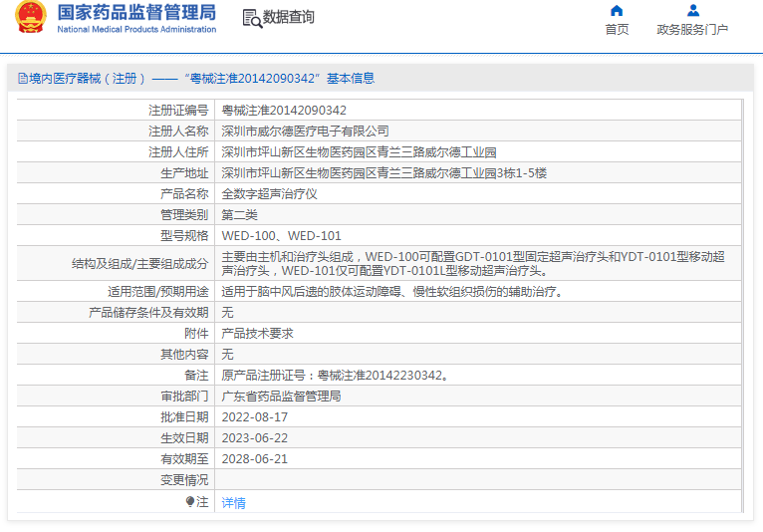Click the 首页 home icon
Viewport: 763px width, 532px height.
[x=617, y=11]
